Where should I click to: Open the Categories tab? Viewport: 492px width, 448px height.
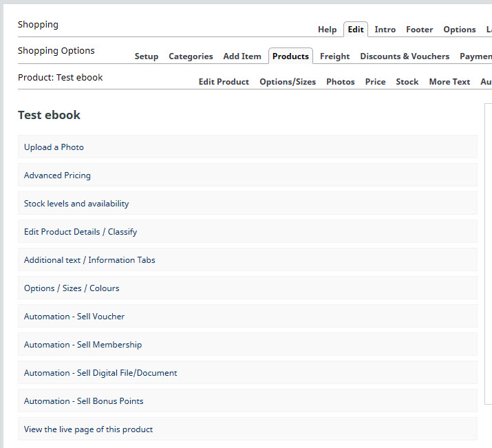click(191, 56)
